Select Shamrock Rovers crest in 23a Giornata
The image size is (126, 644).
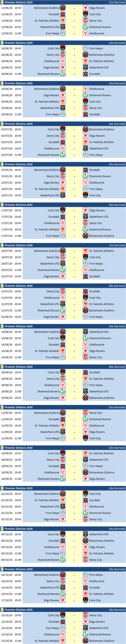(x=86, y=95)
